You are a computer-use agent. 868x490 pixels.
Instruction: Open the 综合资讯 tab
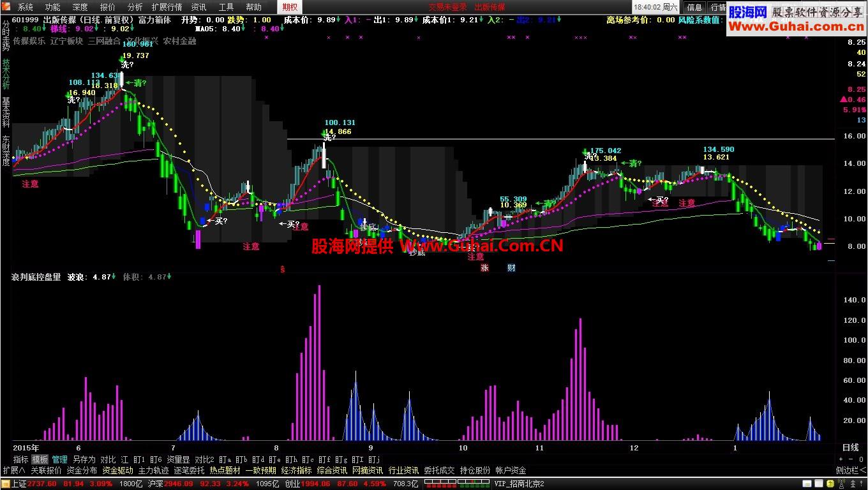332,470
